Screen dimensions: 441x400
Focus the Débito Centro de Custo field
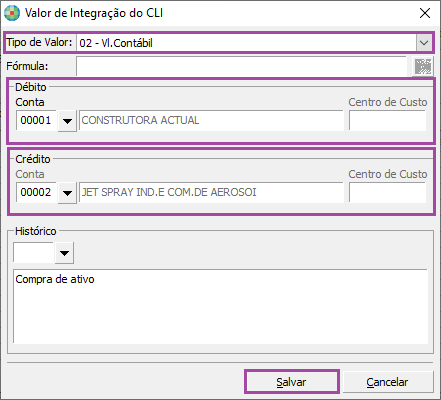[387, 120]
